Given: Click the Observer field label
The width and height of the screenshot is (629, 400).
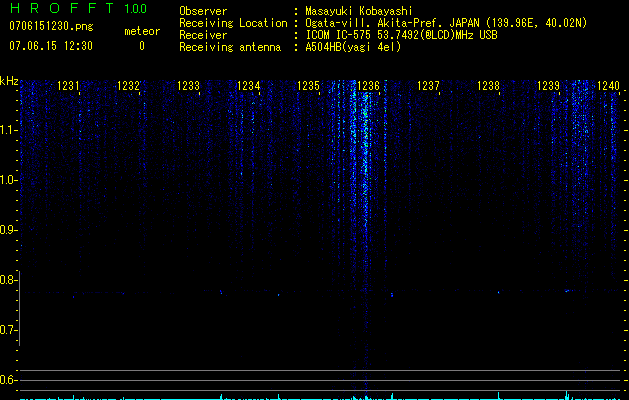Looking at the screenshot, I should (x=203, y=11).
